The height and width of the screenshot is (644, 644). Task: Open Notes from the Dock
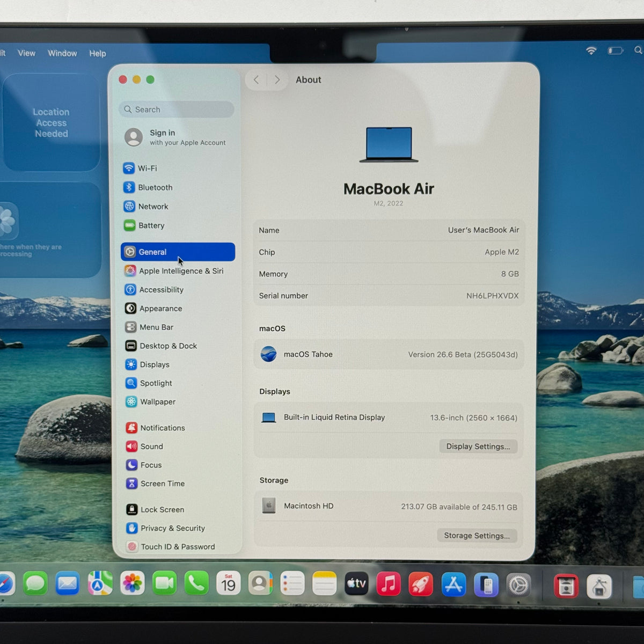tap(324, 583)
